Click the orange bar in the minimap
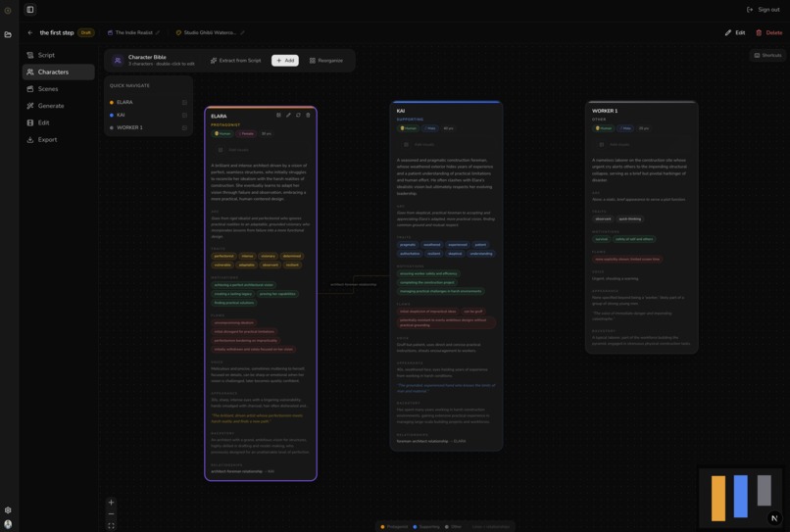The height and width of the screenshot is (532, 790). [x=718, y=499]
